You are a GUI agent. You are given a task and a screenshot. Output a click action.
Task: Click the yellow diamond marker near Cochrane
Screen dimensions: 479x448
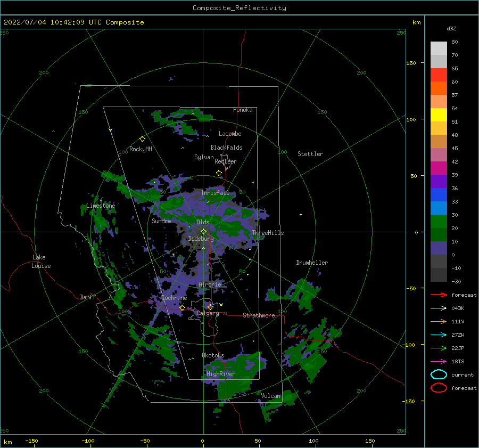tap(183, 307)
